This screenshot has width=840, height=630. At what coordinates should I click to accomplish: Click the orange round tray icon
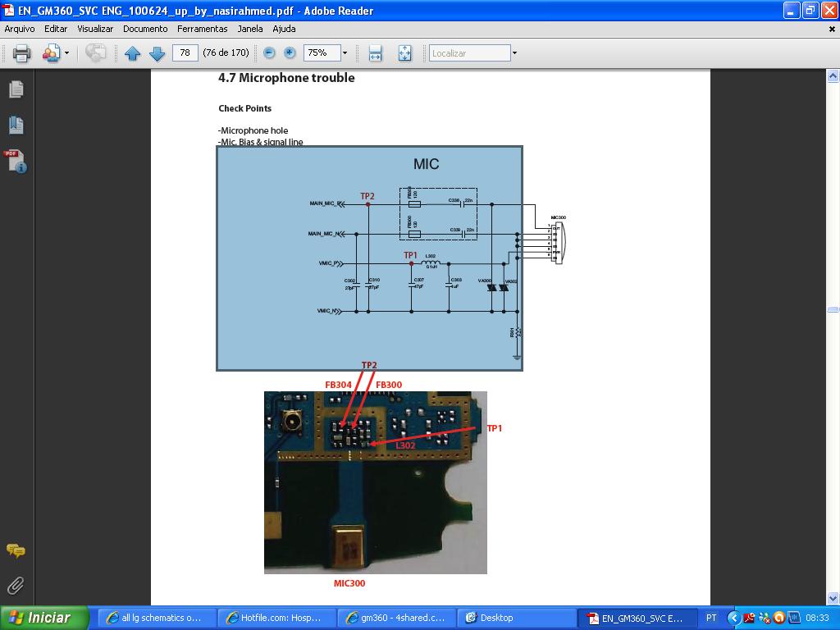point(779,618)
